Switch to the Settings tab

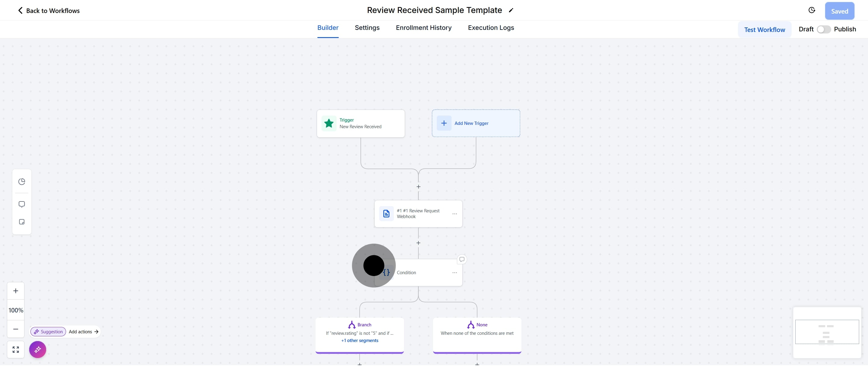point(367,28)
